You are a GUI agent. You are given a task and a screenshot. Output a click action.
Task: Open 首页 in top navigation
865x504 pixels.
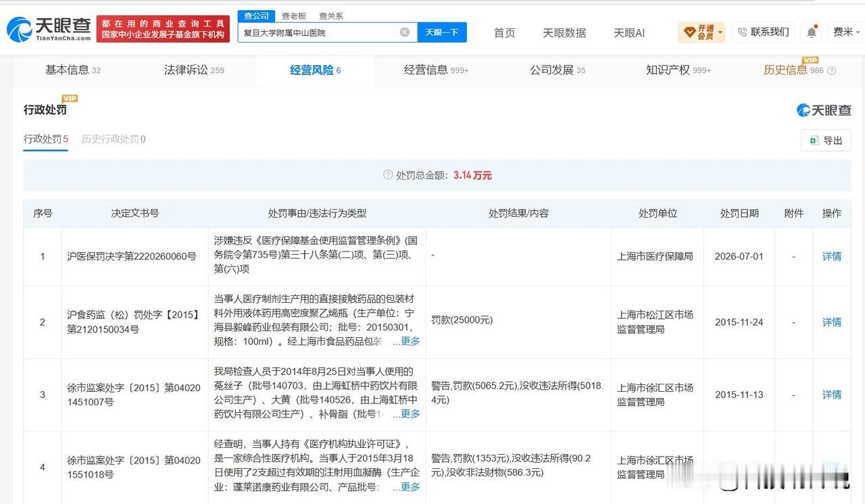pyautogui.click(x=504, y=32)
